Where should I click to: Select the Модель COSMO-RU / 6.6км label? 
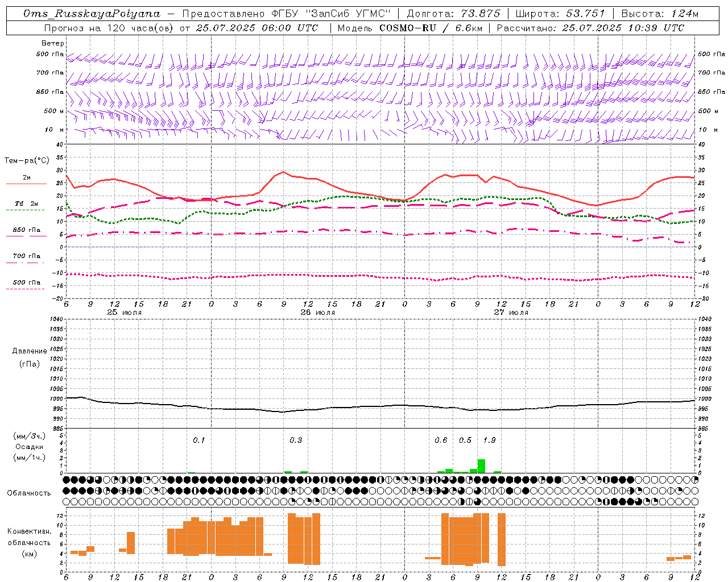coord(410,28)
